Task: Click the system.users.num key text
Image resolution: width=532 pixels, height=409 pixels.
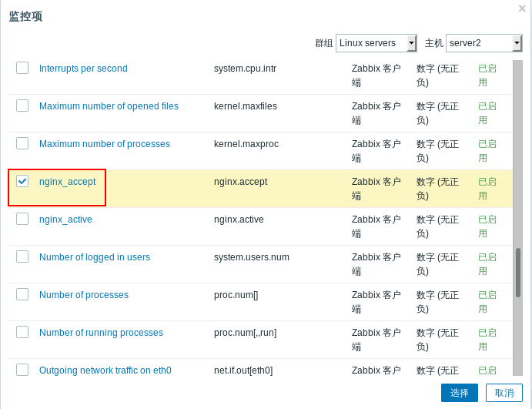Action: [x=252, y=257]
